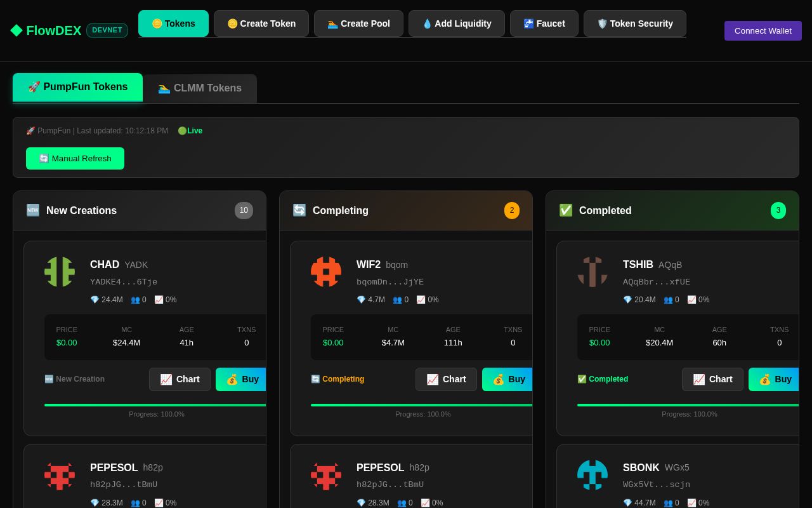Click the Completed header checkmark icon

pyautogui.click(x=566, y=210)
